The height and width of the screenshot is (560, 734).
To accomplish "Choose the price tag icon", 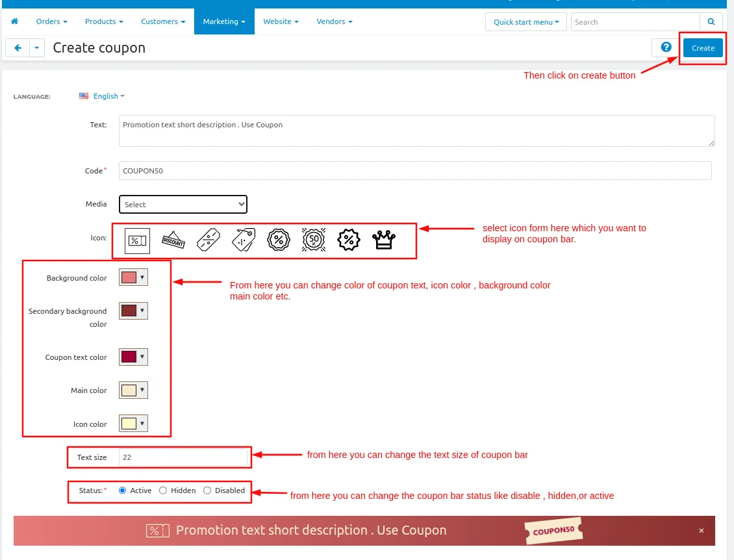I will point(244,240).
